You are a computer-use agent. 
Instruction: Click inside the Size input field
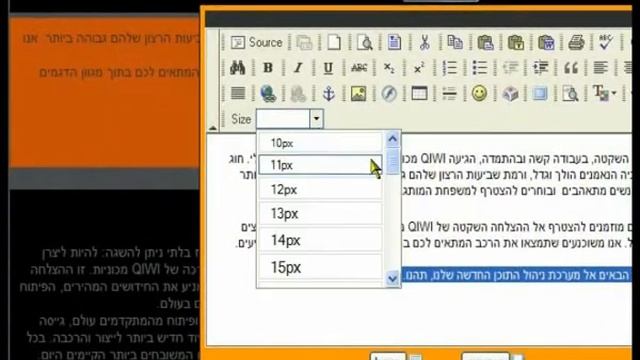click(x=283, y=119)
